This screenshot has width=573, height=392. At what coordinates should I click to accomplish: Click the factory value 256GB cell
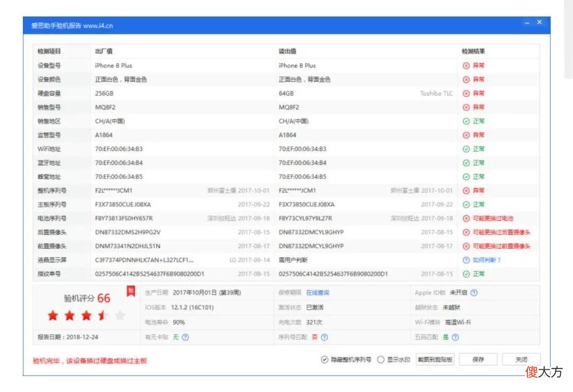tap(104, 93)
